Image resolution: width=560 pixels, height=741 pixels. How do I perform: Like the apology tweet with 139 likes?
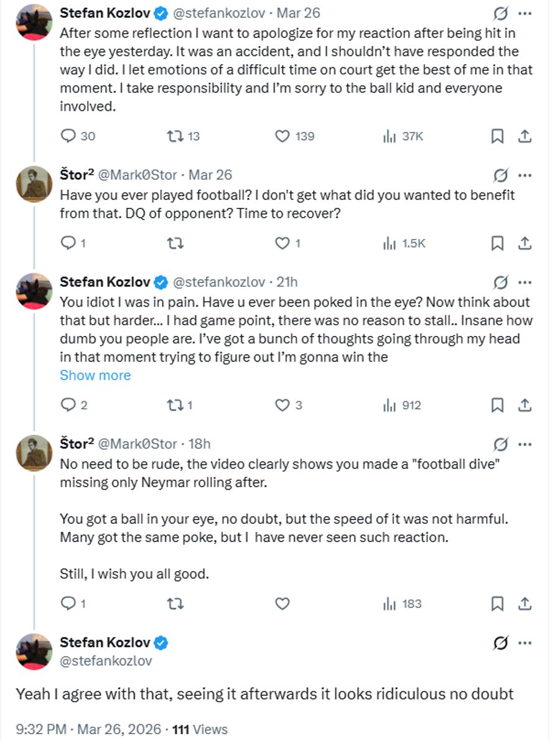[x=282, y=136]
